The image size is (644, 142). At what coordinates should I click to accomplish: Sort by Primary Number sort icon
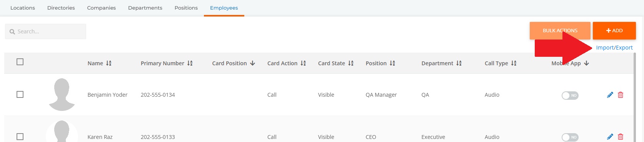click(x=190, y=63)
